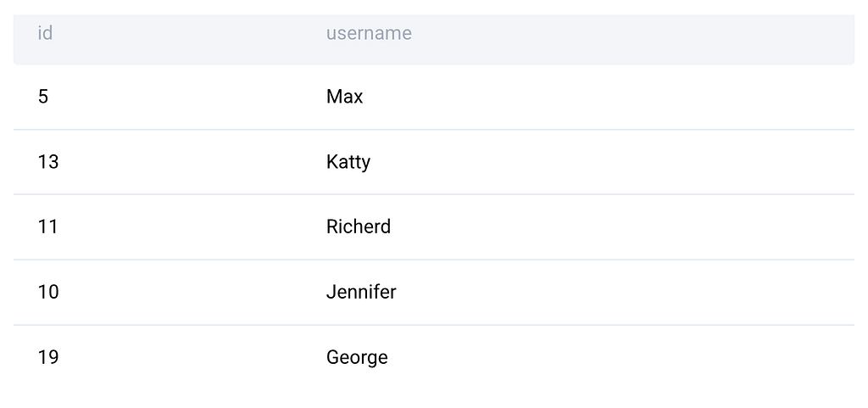Click the divider line above the George row
Screen dimensions: 868x408
(x=434, y=325)
